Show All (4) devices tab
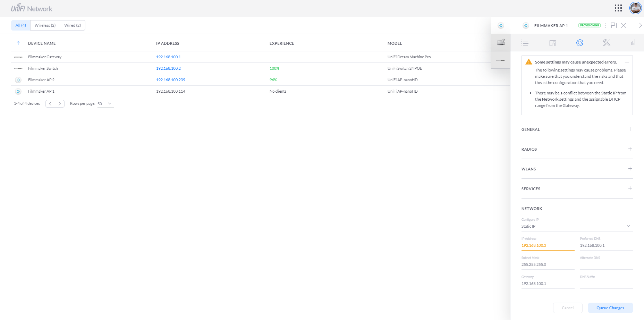The image size is (644, 320). pyautogui.click(x=21, y=25)
